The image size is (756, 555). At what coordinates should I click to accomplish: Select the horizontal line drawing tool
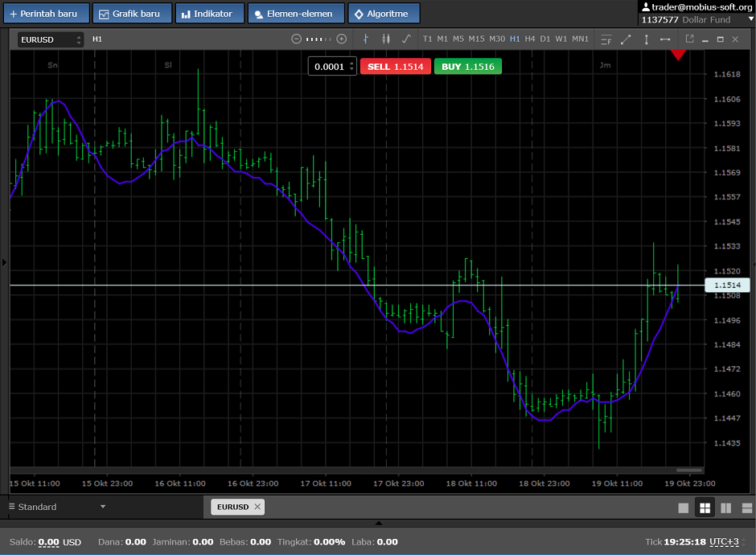665,39
